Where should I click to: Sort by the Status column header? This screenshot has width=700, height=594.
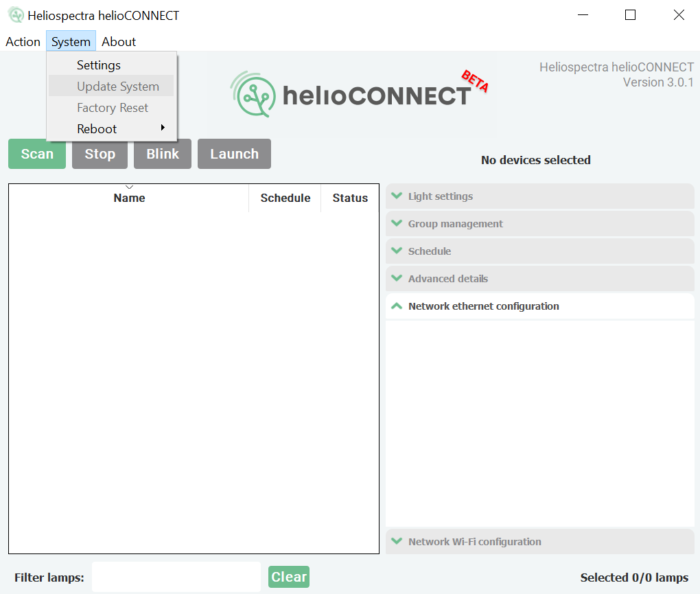(350, 198)
